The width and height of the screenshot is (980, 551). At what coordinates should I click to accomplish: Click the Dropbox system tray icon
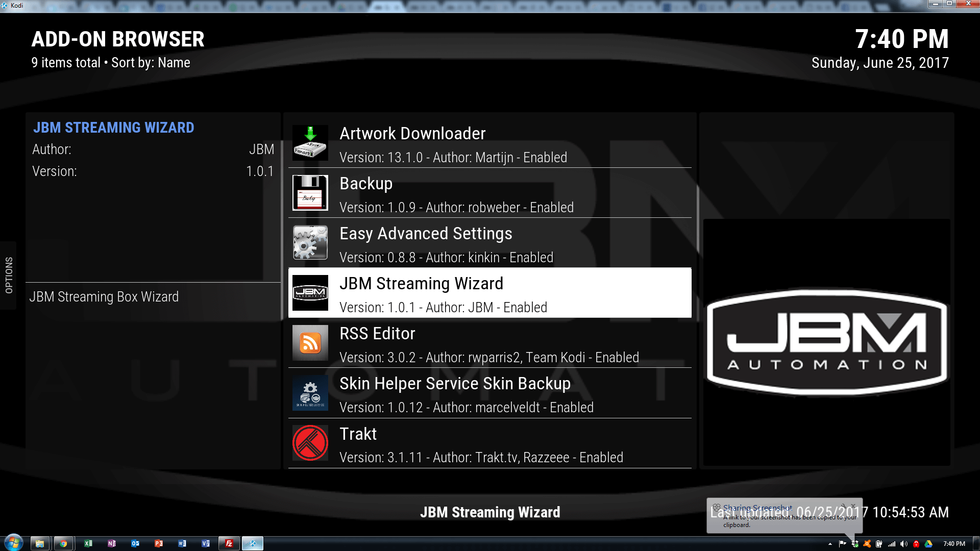[x=855, y=544]
